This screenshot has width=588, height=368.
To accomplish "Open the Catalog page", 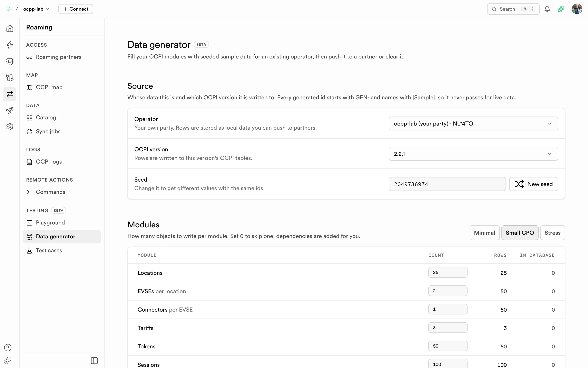I will (x=62, y=118).
